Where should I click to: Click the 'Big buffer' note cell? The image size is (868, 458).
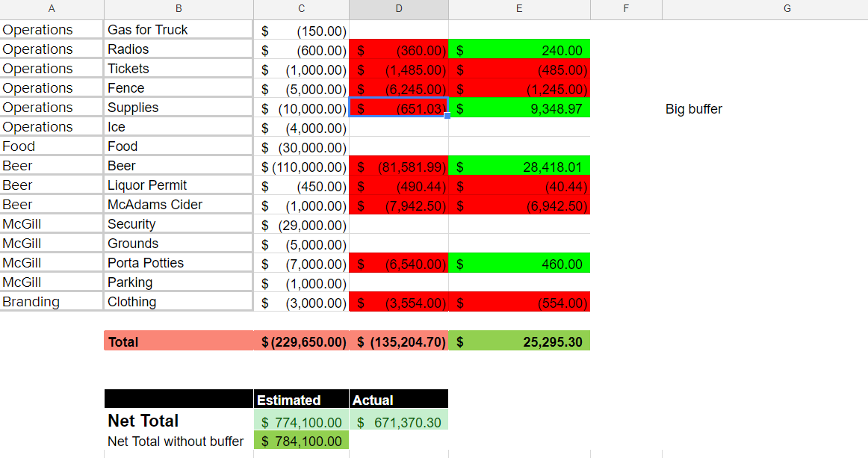pyautogui.click(x=765, y=108)
